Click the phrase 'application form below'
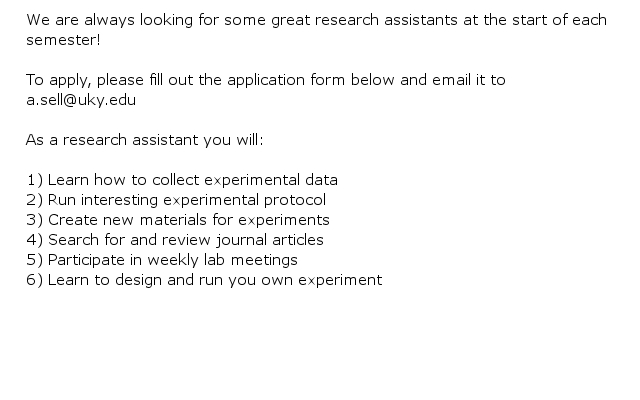This screenshot has height=400, width=640. point(311,80)
